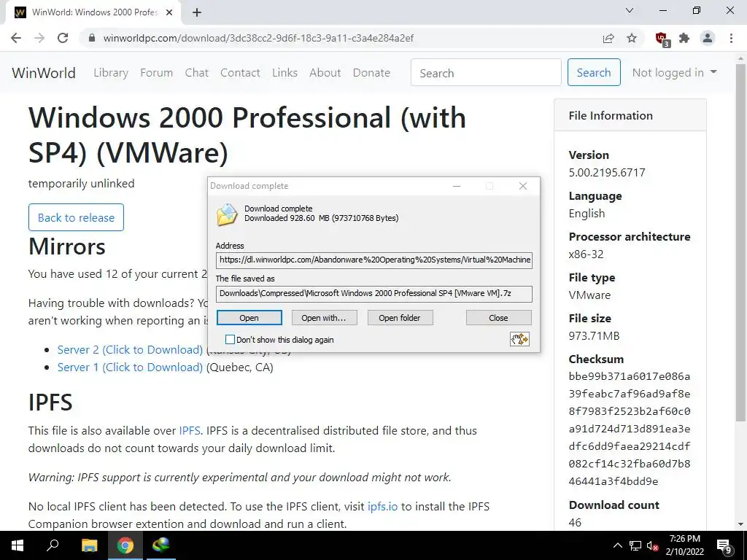This screenshot has height=560, width=747.
Task: Click the file saved as path field
Action: (x=374, y=293)
